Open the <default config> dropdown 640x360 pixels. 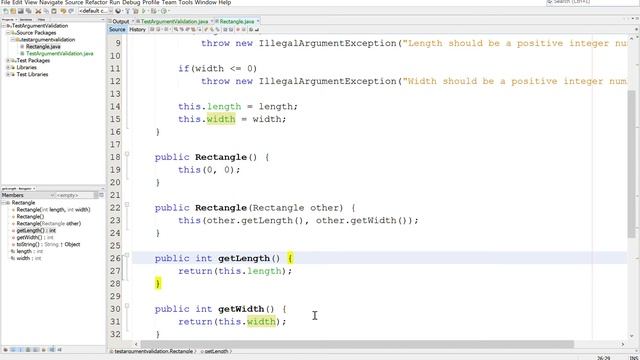coord(96,11)
